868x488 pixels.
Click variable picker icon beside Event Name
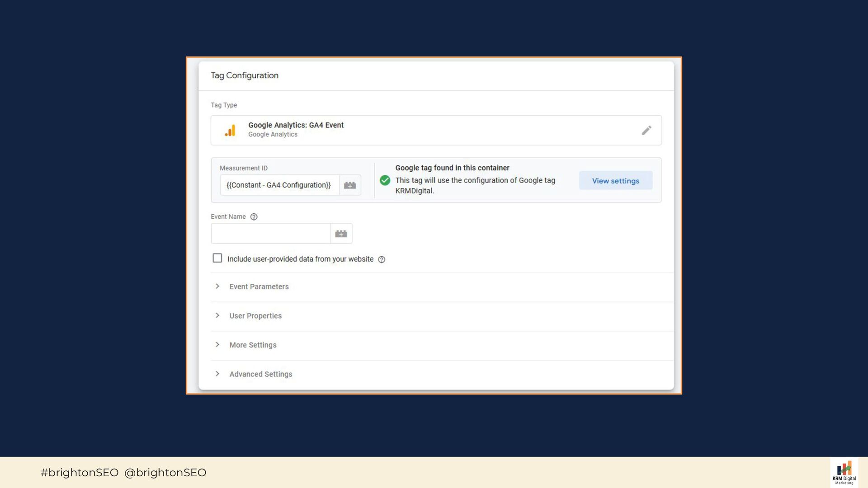point(341,234)
